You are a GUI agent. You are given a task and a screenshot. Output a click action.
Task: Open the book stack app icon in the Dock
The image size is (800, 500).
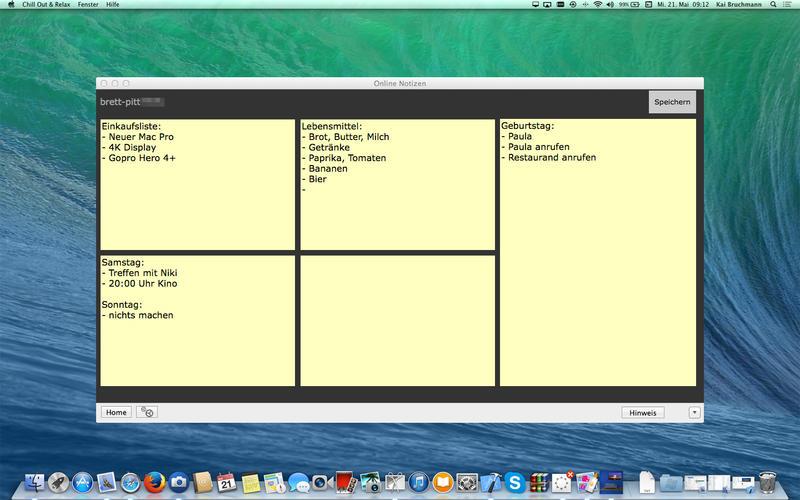click(x=539, y=483)
